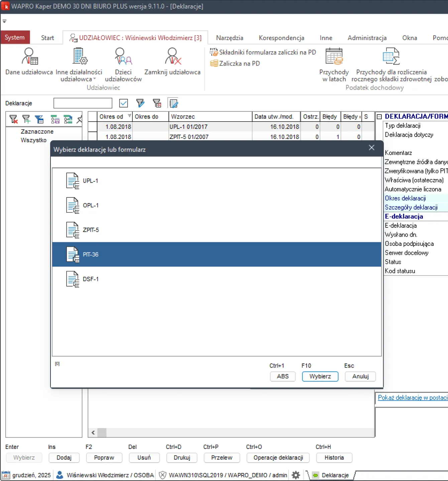Click Historia button

334,458
